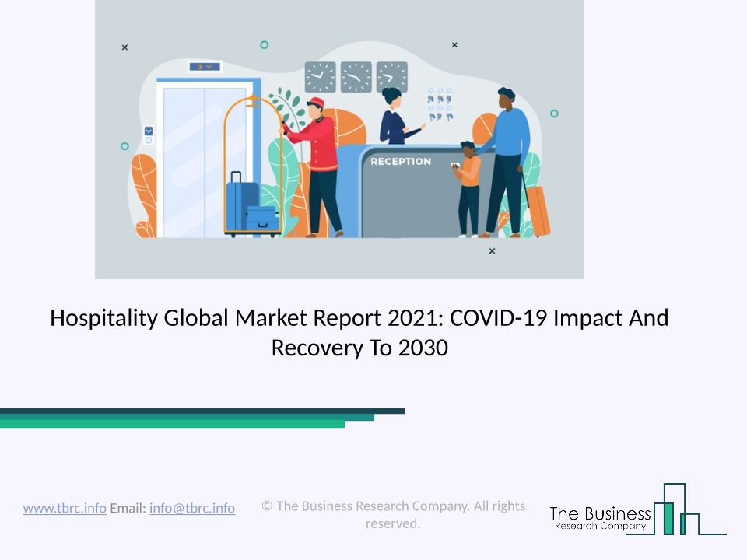Click the elevator call button panel
This screenshot has width=747, height=560.
point(149,135)
